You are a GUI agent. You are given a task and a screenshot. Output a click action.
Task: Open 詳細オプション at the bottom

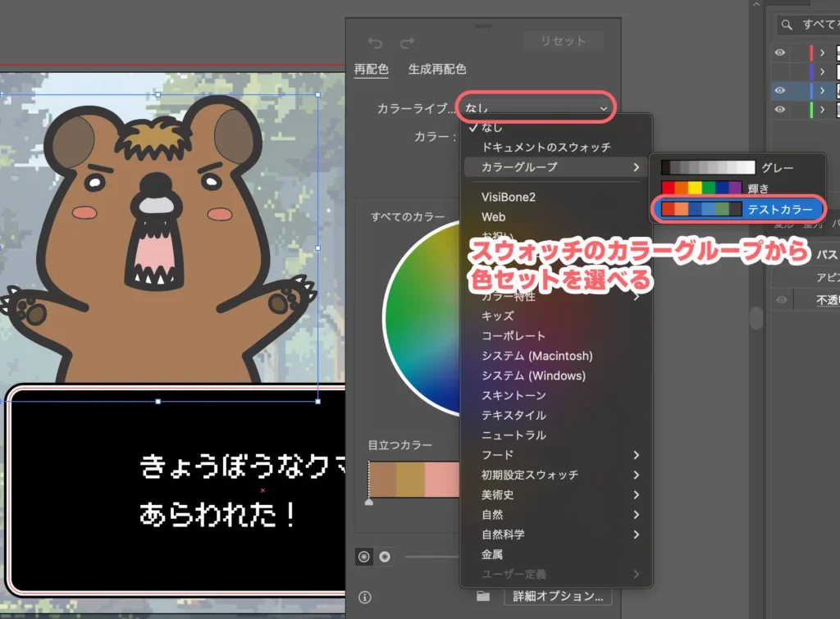558,597
